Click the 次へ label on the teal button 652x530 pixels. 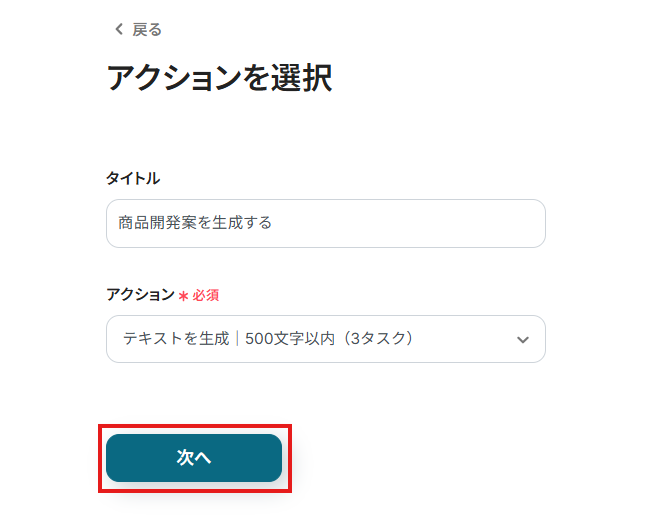[194, 458]
